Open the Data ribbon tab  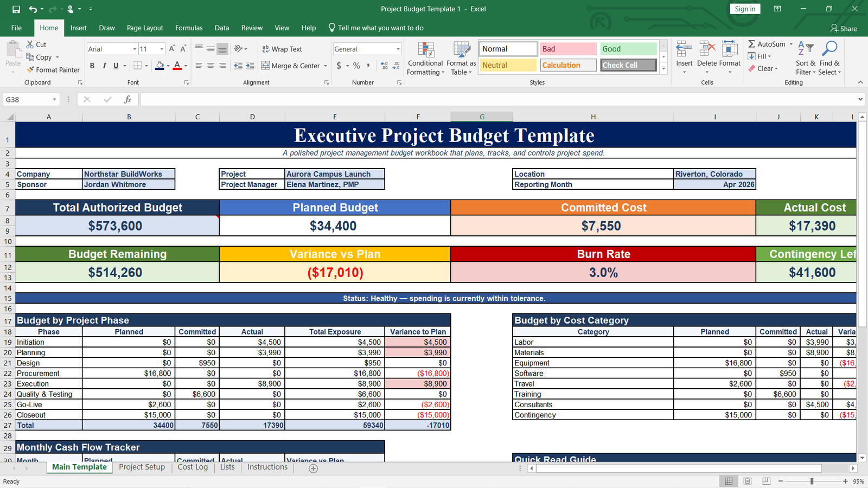tap(222, 28)
